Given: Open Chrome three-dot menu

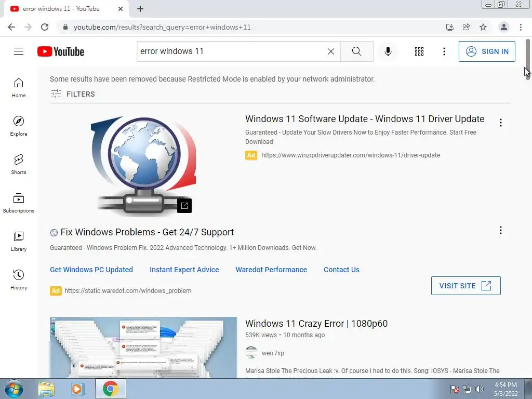Looking at the screenshot, I should click(x=521, y=27).
